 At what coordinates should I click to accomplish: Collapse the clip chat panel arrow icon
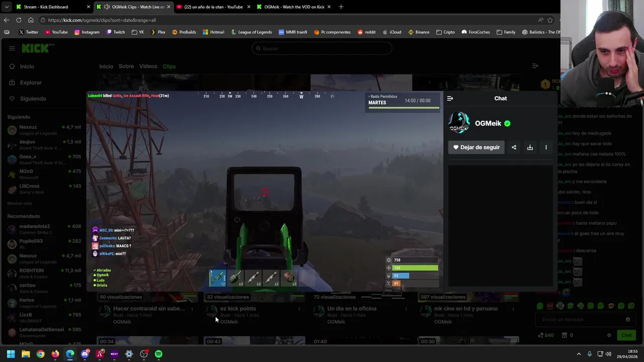pos(450,99)
